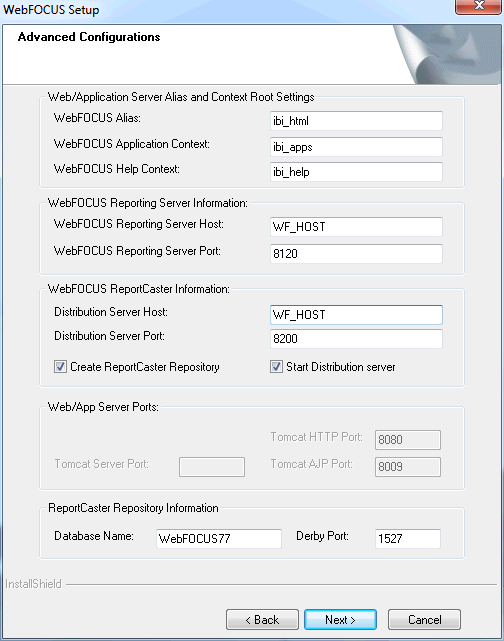Click the Create ReportCaster Repository label
The image size is (504, 641).
145,367
